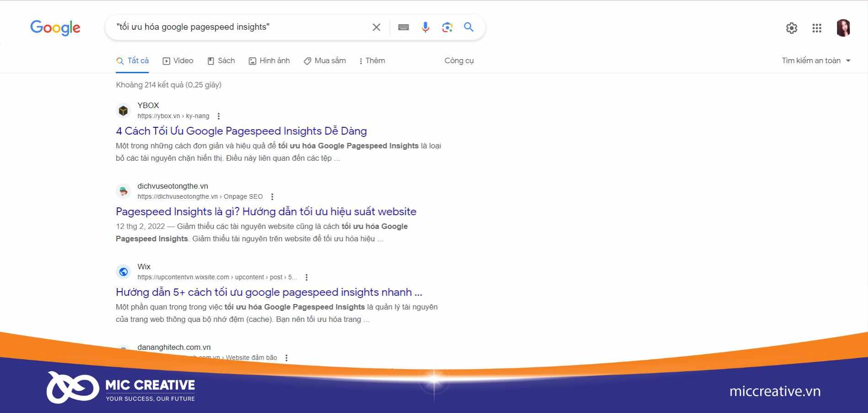Image resolution: width=868 pixels, height=413 pixels.
Task: Click the upcontentvn.wixsite.com URL
Action: click(217, 277)
